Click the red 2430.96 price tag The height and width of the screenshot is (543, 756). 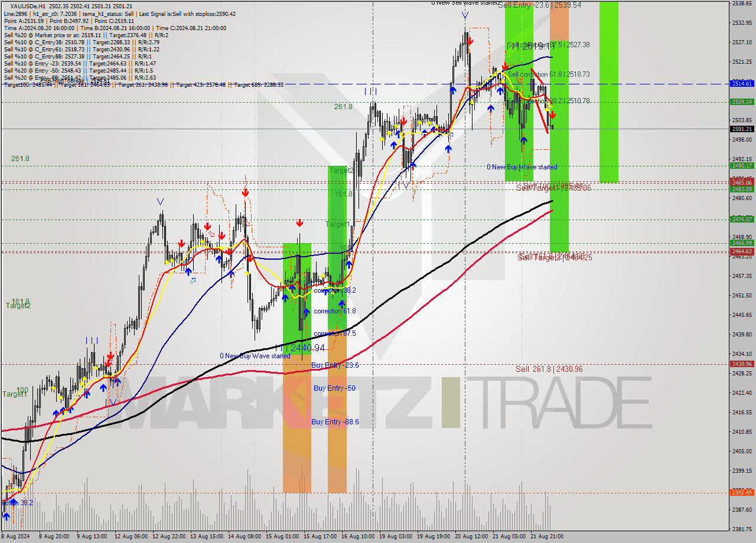tap(742, 364)
